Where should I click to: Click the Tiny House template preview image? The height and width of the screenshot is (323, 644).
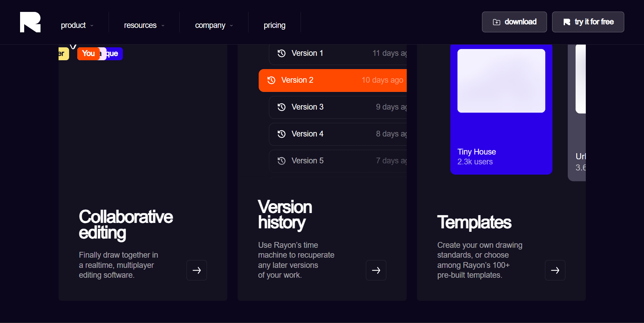click(x=501, y=81)
